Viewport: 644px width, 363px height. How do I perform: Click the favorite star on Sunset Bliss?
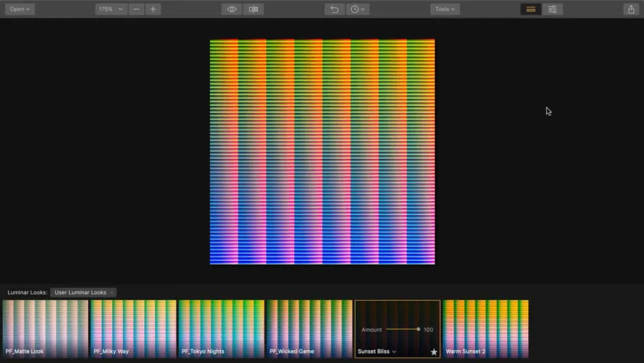pos(434,352)
